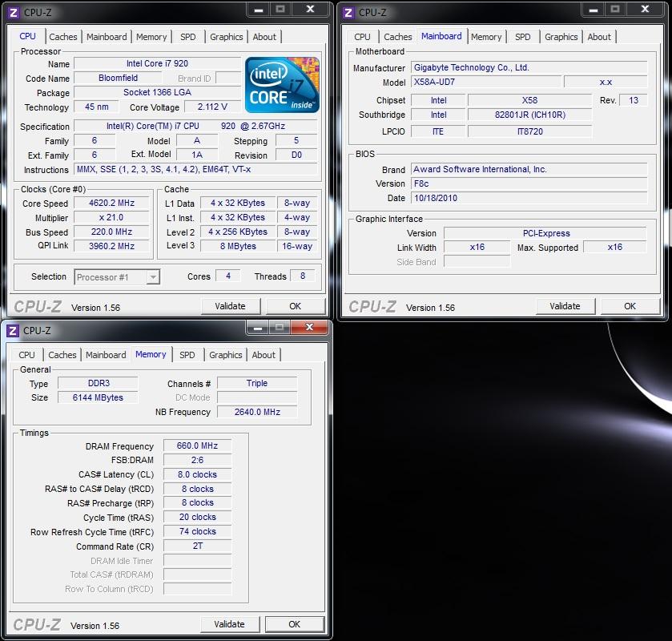Click the CAS# Latency value '8.0 clocks'
Viewport: 672px width, 641px height.
[x=198, y=474]
